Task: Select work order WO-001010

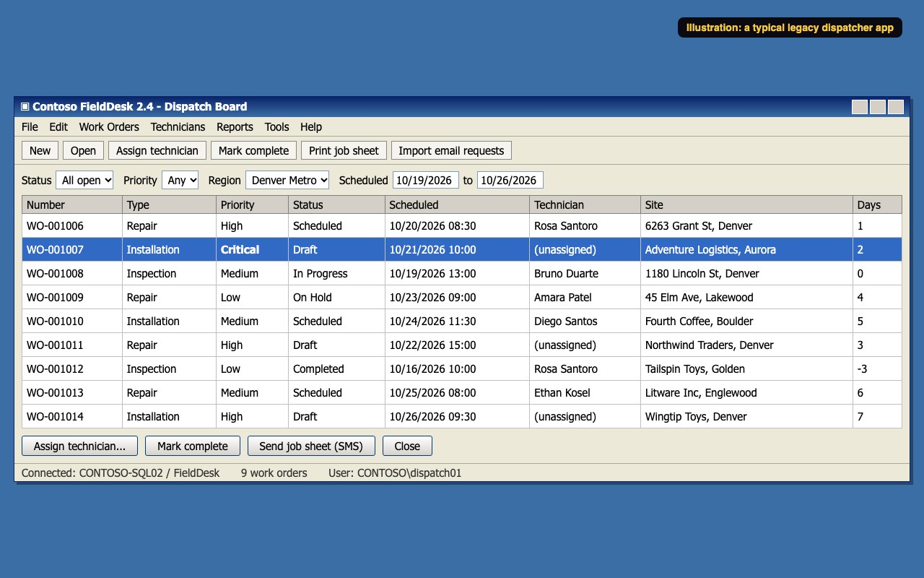Action: click(x=462, y=321)
